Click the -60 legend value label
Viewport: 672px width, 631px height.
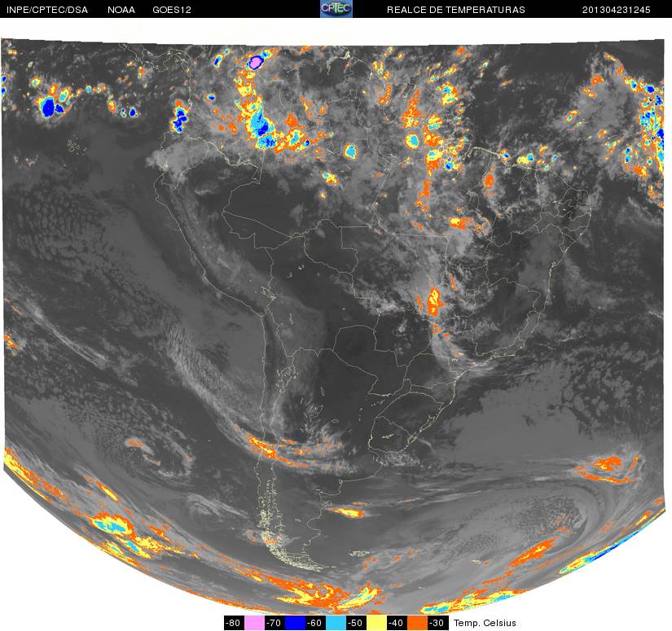tap(315, 622)
